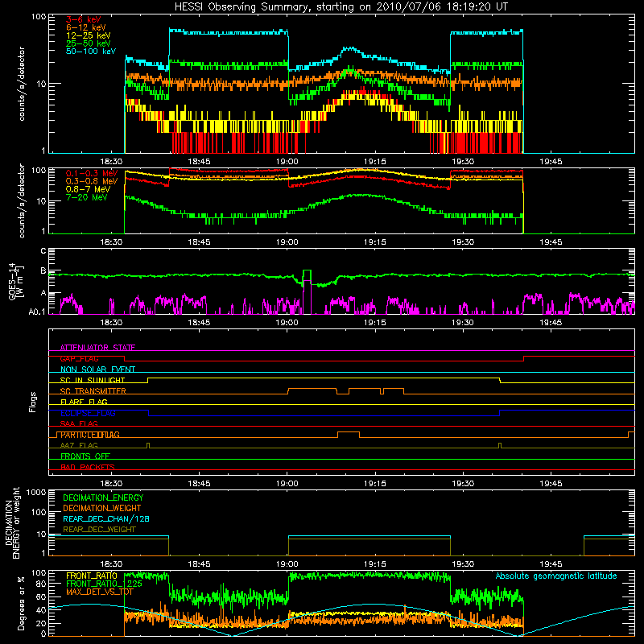This screenshot has height=644, width=644.
Task: Click the Absolute geomagnetic latitude label
Action: coord(556,576)
